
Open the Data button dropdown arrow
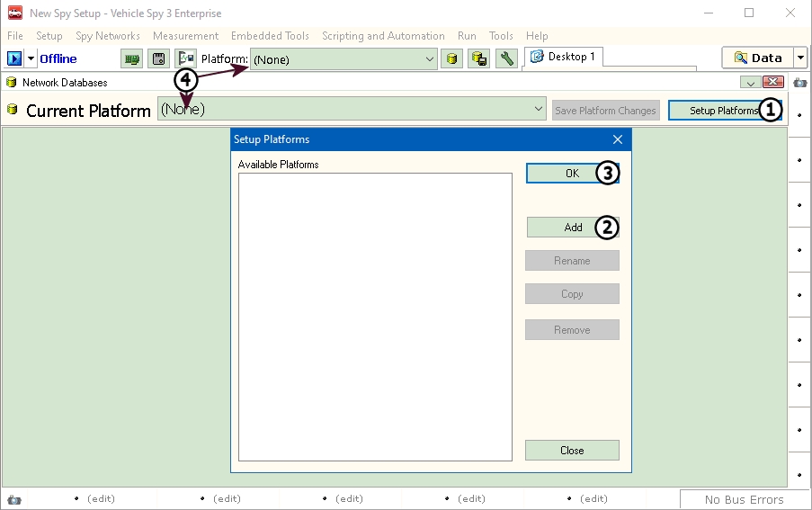coord(800,58)
